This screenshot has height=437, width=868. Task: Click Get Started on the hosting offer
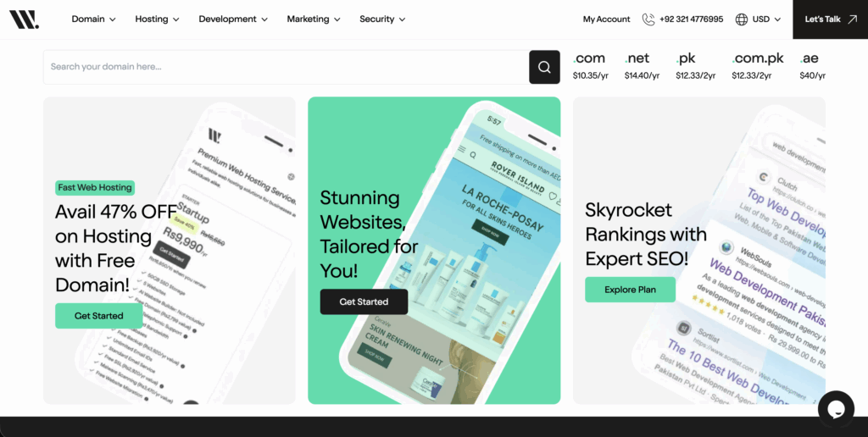pos(98,316)
